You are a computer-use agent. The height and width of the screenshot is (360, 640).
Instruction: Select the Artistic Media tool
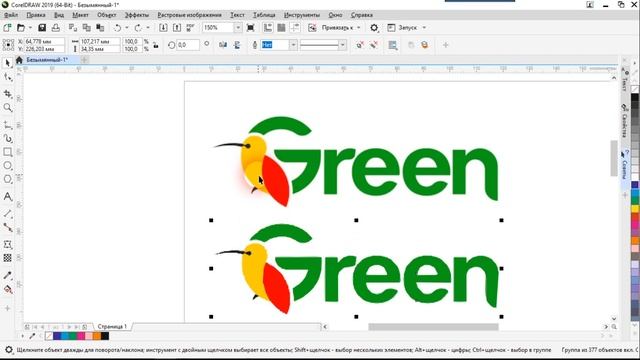click(x=7, y=138)
